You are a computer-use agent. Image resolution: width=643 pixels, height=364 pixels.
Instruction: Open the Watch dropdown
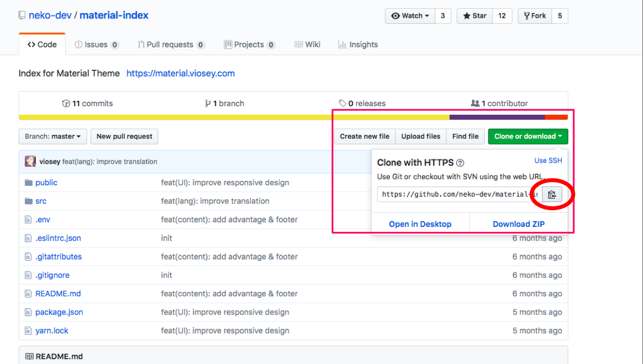410,16
